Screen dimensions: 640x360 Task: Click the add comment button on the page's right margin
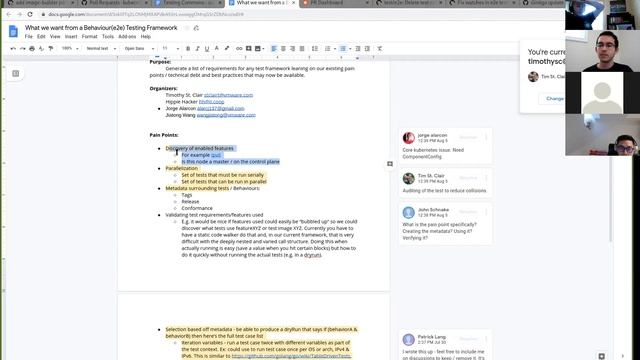(x=390, y=164)
